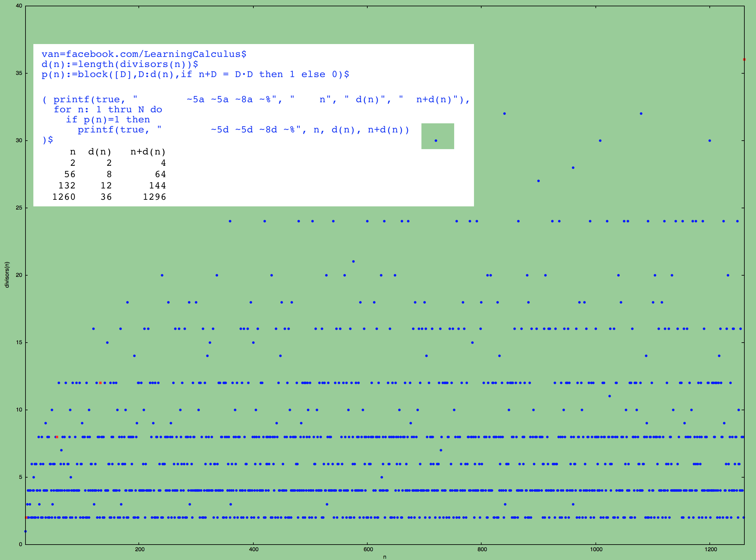Click table cell 56 in the n column
The image size is (756, 560).
click(70, 174)
